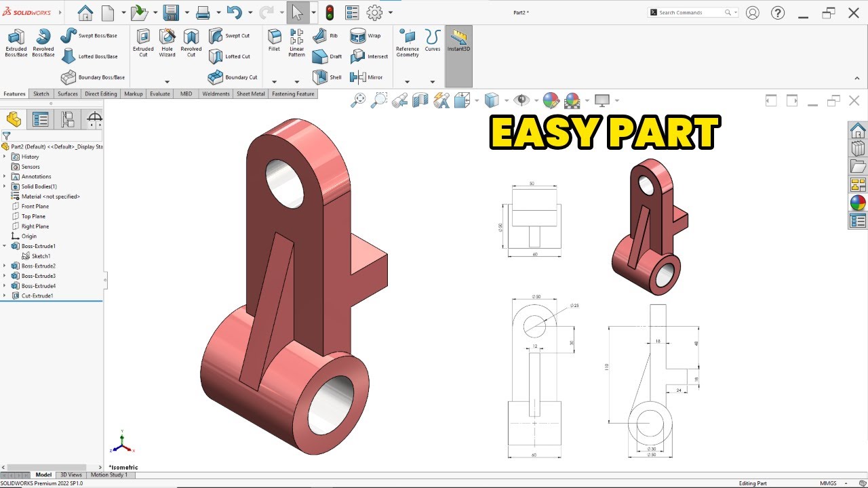Collapse the Boss-Extrude1 tree node
Image resolution: width=868 pixels, height=488 pixels.
[5, 246]
